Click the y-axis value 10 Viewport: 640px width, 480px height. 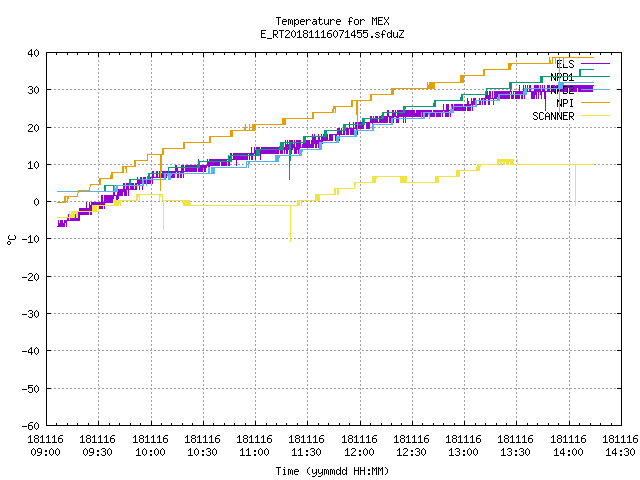(33, 165)
